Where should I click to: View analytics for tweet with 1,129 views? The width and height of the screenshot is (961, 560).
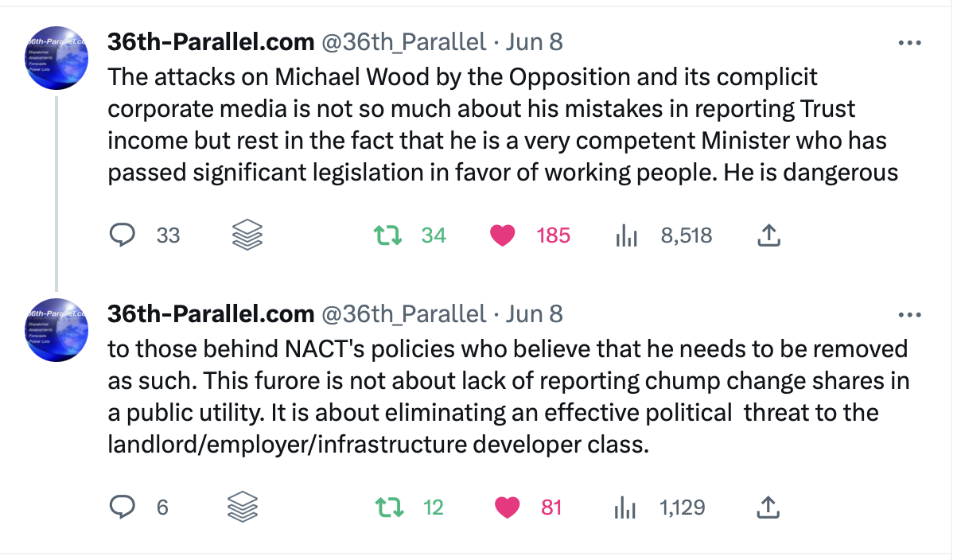pos(627,507)
